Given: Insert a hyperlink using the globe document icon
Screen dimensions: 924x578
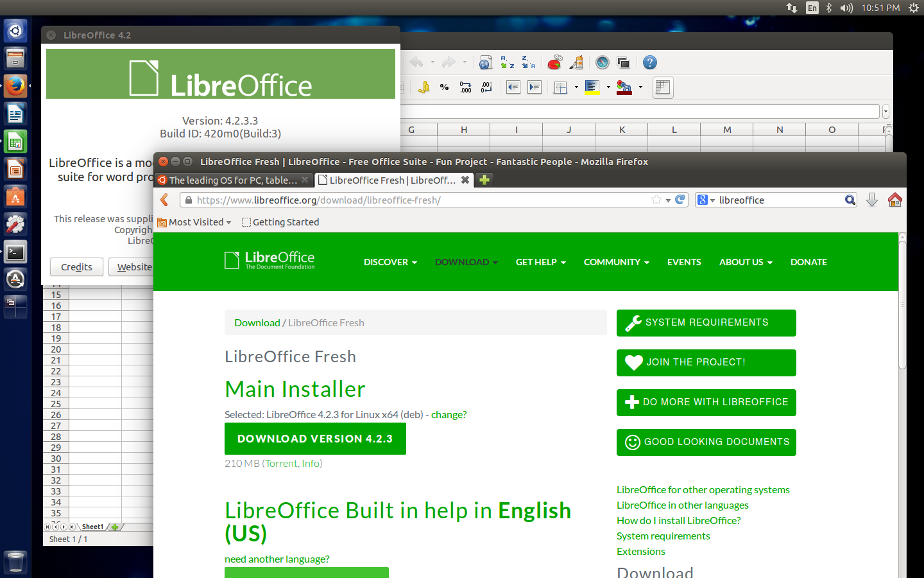Looking at the screenshot, I should (x=486, y=62).
